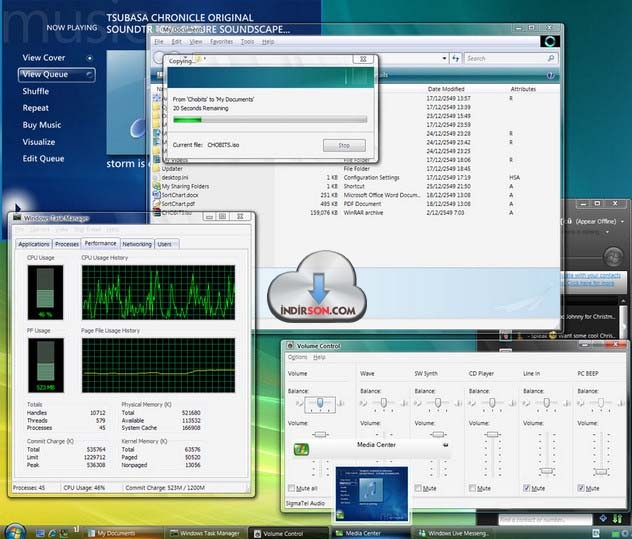
Task: Click the system tray language indicator icon
Action: [595, 533]
